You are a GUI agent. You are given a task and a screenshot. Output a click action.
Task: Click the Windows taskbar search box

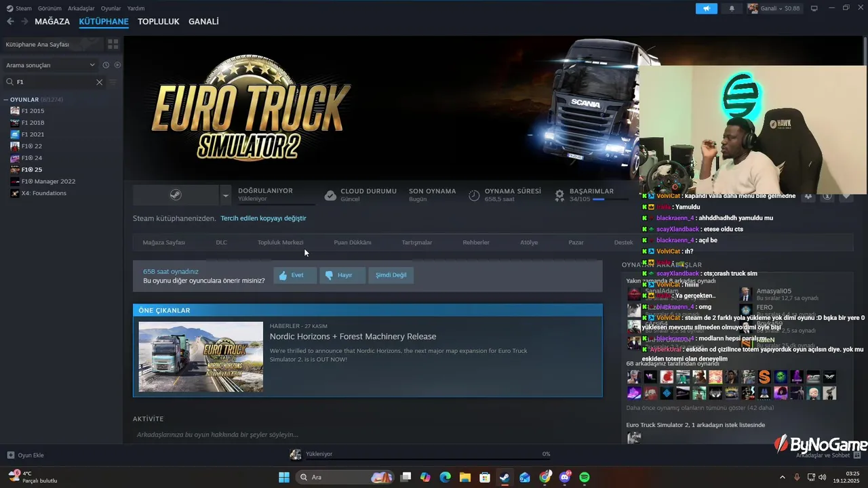tap(345, 477)
